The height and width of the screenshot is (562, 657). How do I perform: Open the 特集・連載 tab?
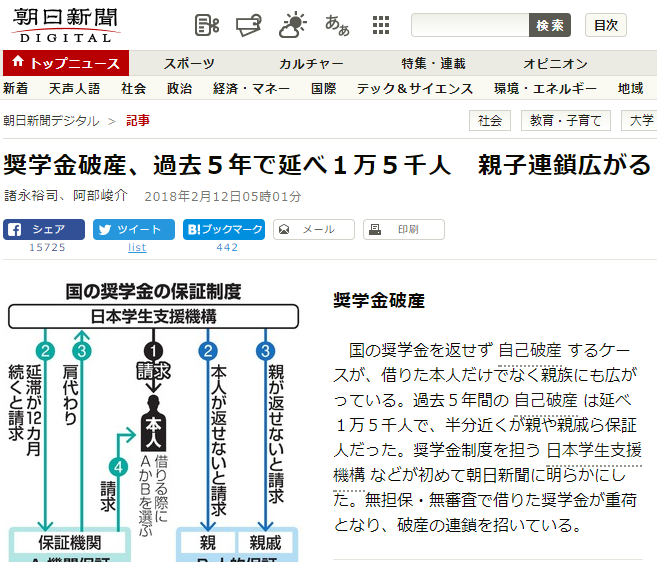(x=433, y=63)
